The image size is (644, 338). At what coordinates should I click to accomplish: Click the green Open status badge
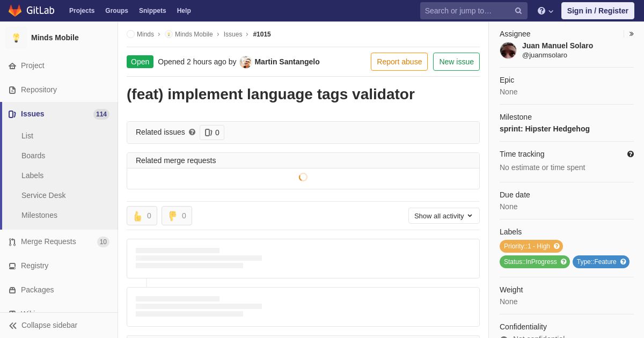pyautogui.click(x=140, y=62)
